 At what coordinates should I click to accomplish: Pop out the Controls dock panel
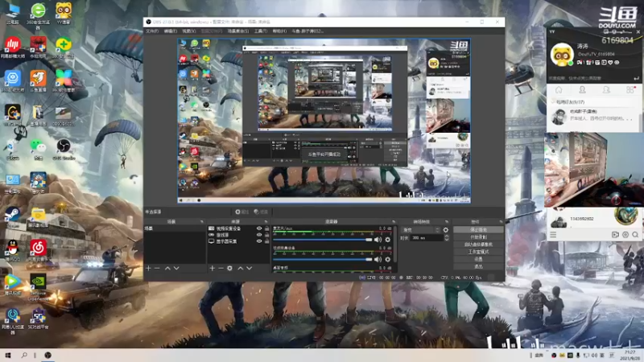click(x=501, y=222)
